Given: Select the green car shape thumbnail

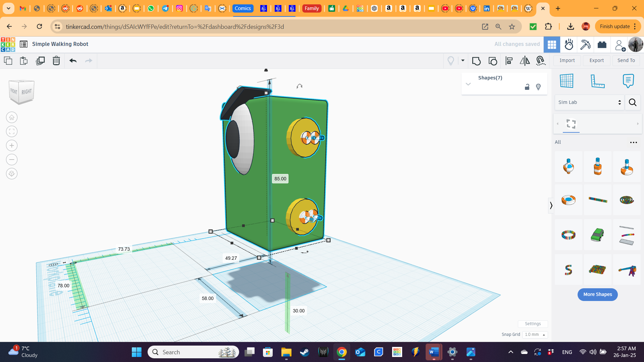Looking at the screenshot, I should pyautogui.click(x=597, y=235).
